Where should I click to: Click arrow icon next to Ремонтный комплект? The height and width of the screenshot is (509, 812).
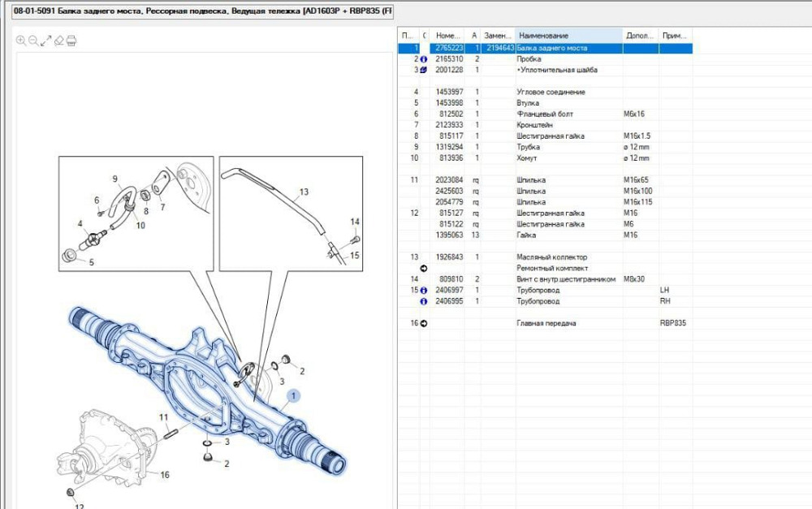423,268
